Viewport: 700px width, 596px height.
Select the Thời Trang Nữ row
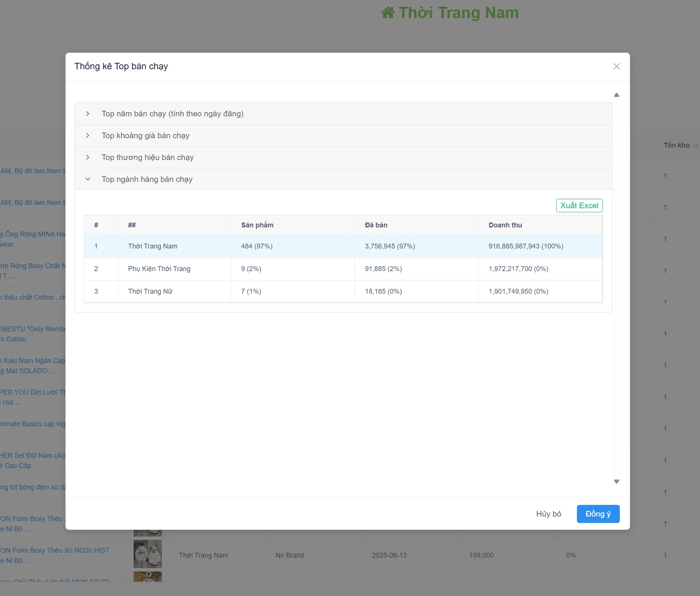point(343,291)
